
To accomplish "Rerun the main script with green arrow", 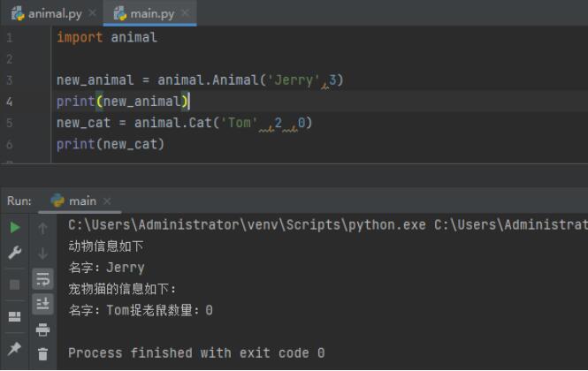I will [x=15, y=228].
